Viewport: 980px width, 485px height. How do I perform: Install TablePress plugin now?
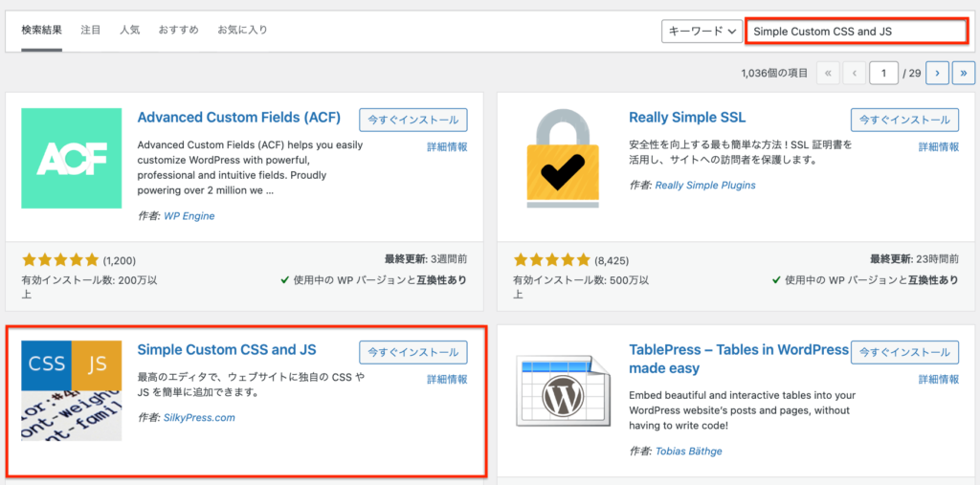pyautogui.click(x=904, y=352)
